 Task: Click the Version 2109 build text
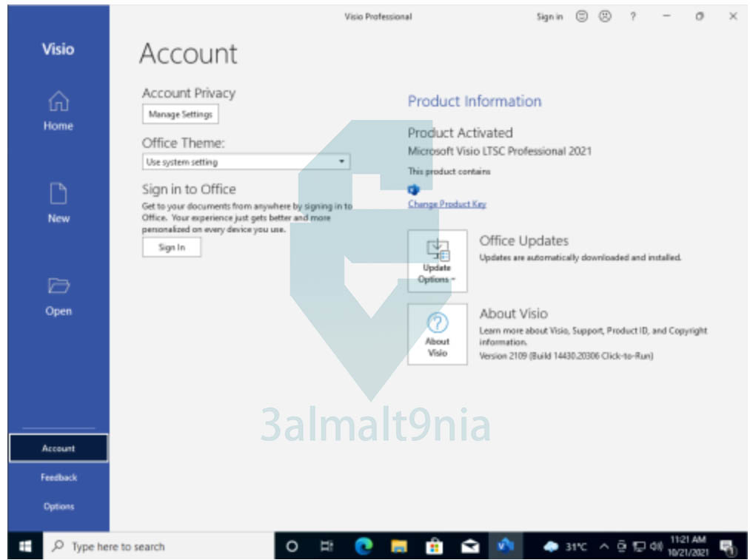click(566, 356)
